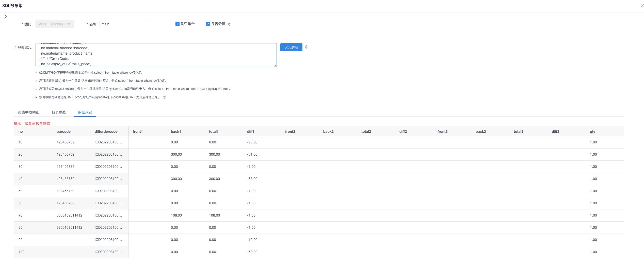
Task: Switch to 报表参数 tab
Action: (59, 112)
